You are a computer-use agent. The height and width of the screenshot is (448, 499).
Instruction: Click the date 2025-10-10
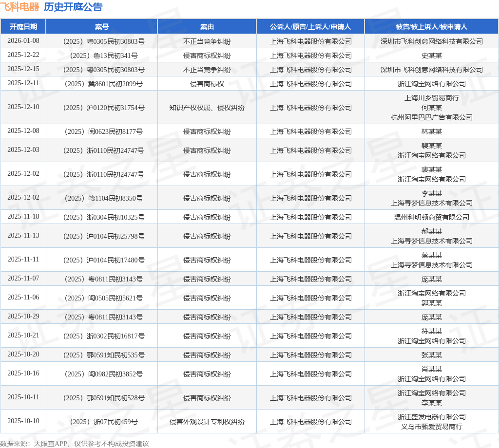pyautogui.click(x=23, y=421)
